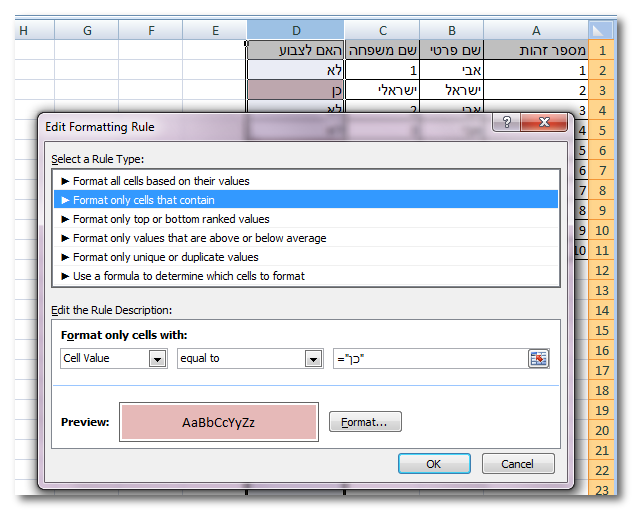The image size is (632, 510).
Task: Select 'Format only cells that contain' rule
Action: (x=144, y=200)
